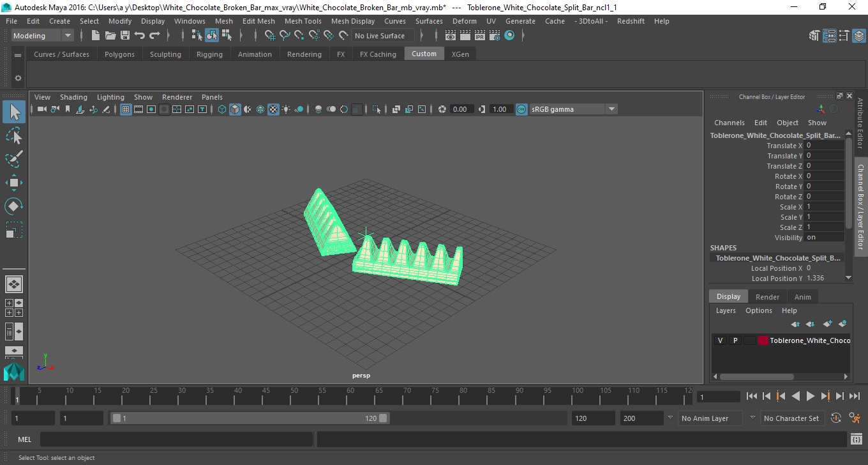Open the sRGB gamma view transform dropdown
The width and height of the screenshot is (868, 465).
572,109
